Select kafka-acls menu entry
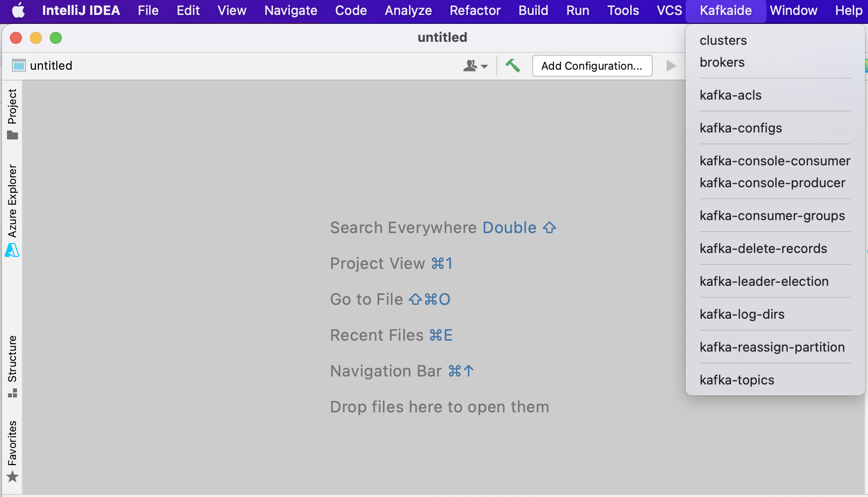This screenshot has height=497, width=868. (775, 95)
